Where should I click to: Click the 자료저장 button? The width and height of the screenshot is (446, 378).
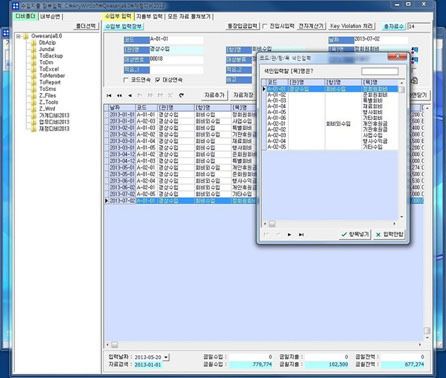[x=243, y=95]
